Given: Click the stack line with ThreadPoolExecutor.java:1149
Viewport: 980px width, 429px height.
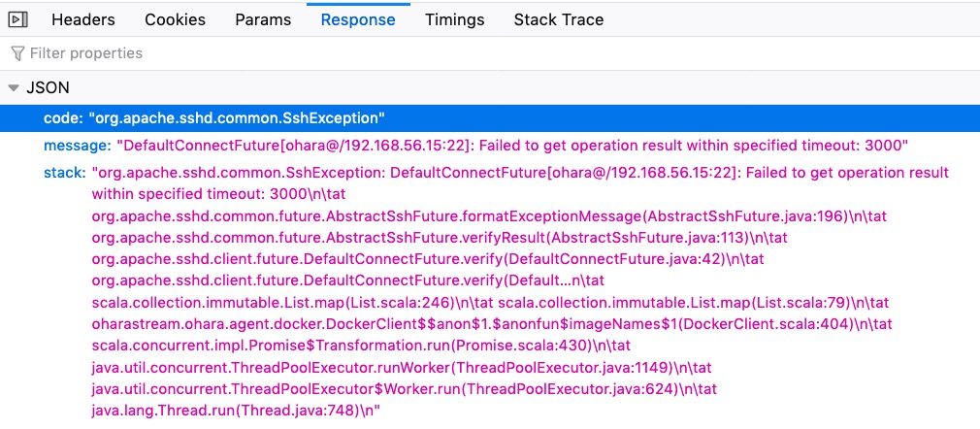Looking at the screenshot, I should 402,368.
